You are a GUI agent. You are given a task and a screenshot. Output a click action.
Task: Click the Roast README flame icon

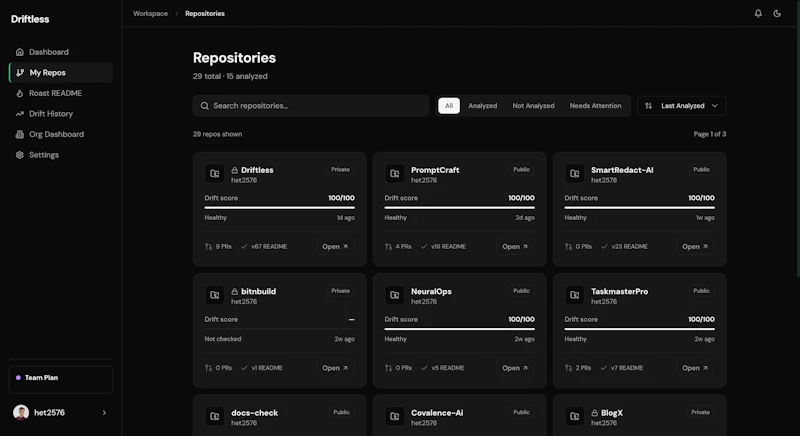19,93
